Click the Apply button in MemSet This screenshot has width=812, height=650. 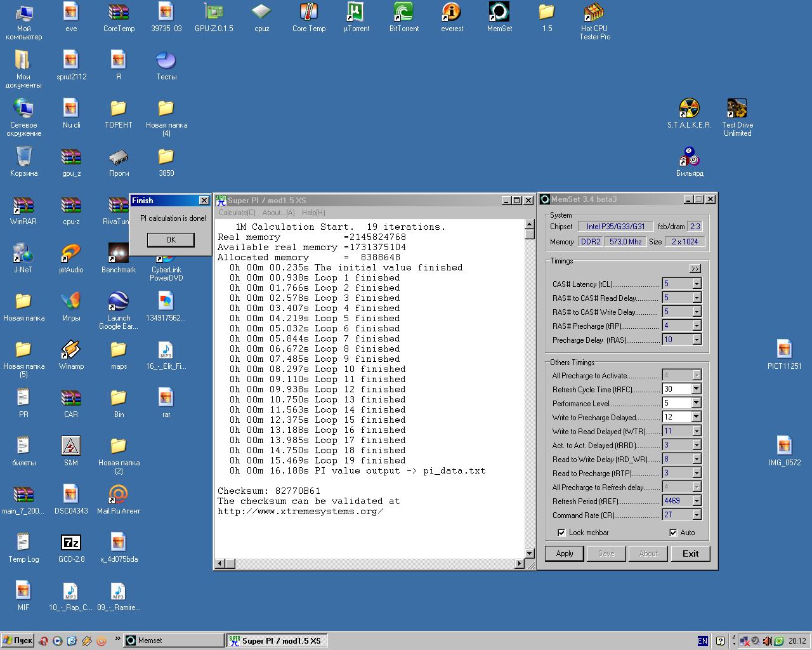[565, 554]
